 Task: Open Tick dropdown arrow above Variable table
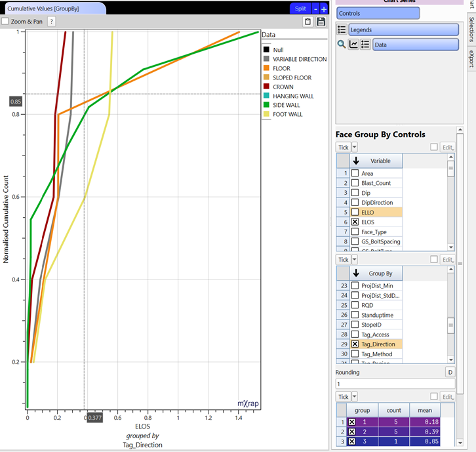click(354, 147)
